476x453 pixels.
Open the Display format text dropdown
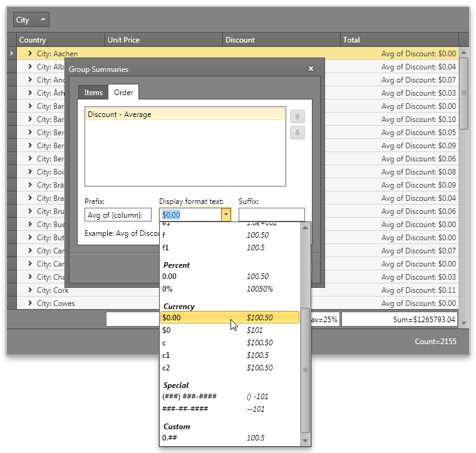tap(226, 215)
